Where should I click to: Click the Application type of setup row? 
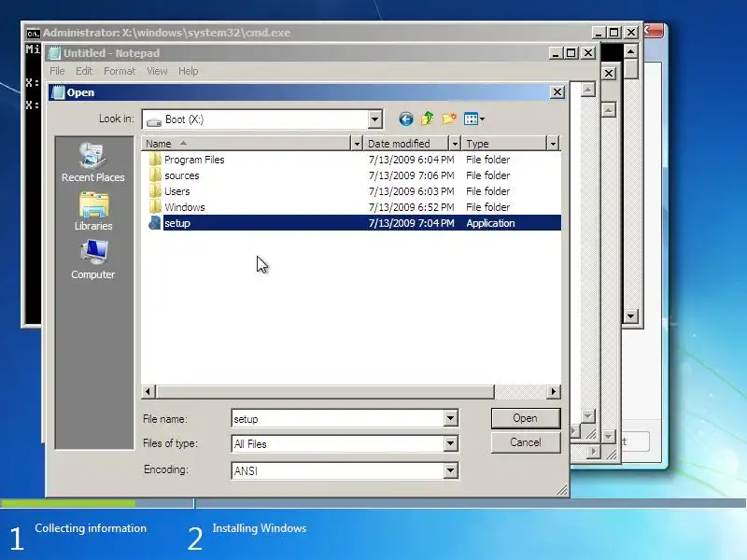click(x=490, y=223)
